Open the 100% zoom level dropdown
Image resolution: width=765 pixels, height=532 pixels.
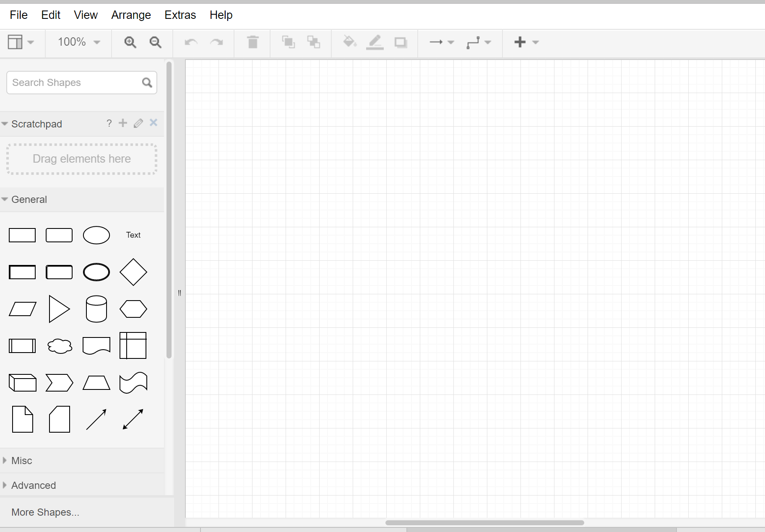pyautogui.click(x=79, y=42)
